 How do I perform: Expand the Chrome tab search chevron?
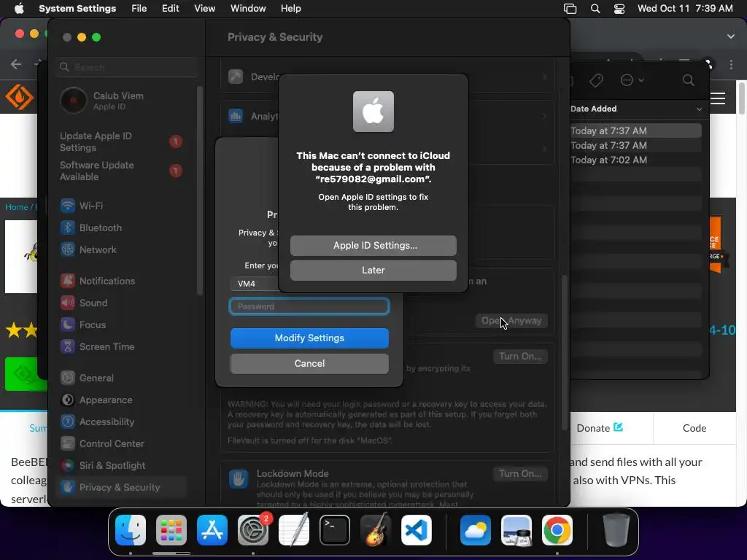coord(731,36)
